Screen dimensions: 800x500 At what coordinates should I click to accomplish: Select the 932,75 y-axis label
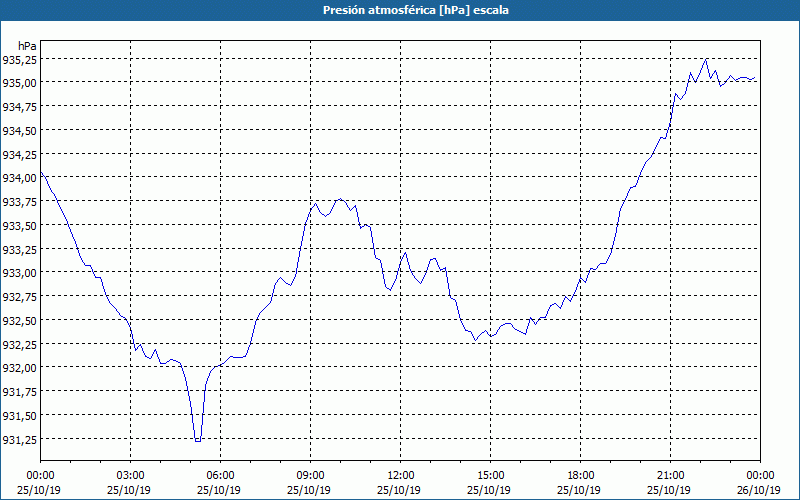click(x=19, y=297)
